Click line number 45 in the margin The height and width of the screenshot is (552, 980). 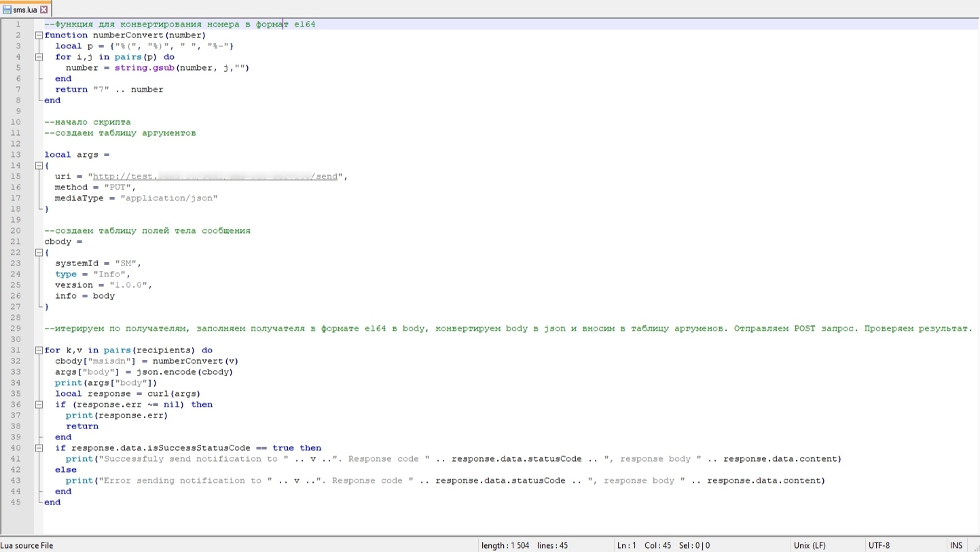(x=16, y=502)
